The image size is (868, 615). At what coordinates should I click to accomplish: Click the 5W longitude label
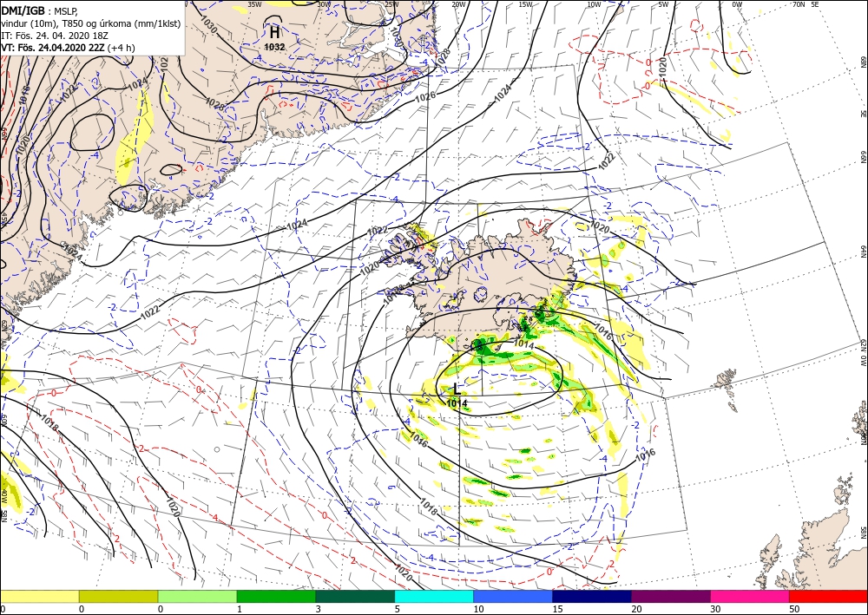[x=664, y=4]
